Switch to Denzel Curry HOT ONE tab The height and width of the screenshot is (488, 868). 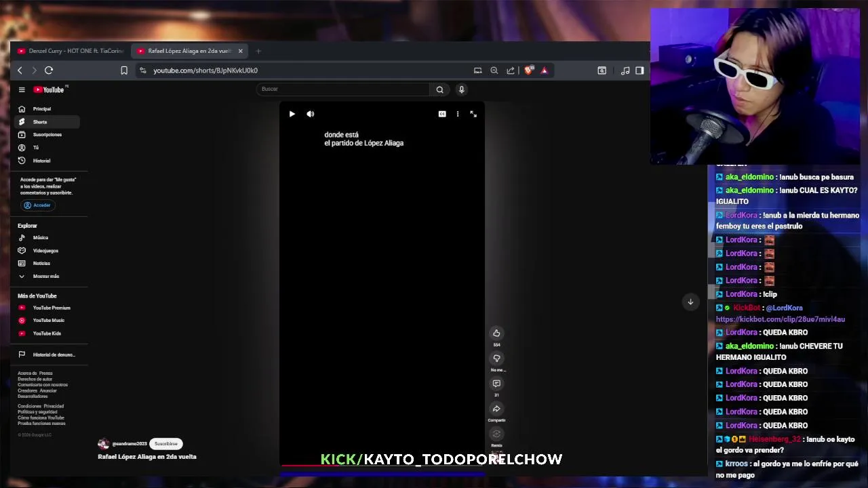(x=71, y=51)
